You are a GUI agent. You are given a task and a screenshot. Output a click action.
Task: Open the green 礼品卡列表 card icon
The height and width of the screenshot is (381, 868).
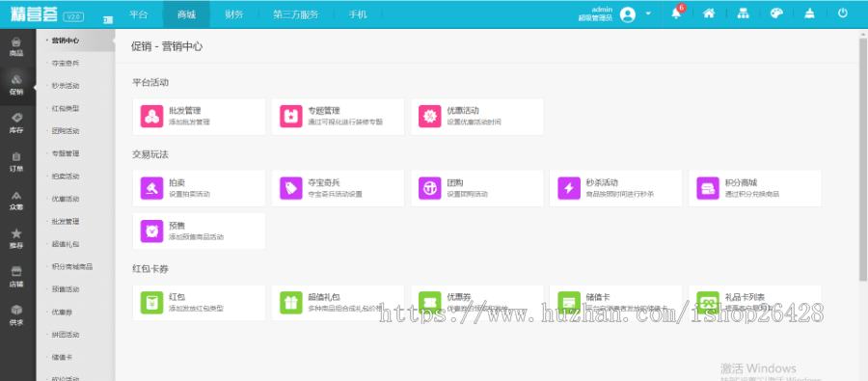tap(708, 303)
